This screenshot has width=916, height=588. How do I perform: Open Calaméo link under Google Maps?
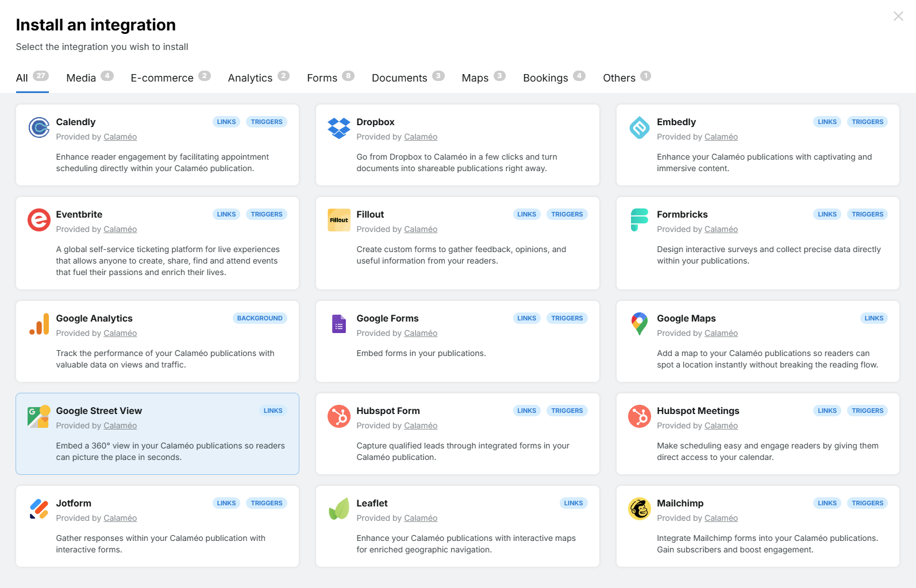click(721, 333)
